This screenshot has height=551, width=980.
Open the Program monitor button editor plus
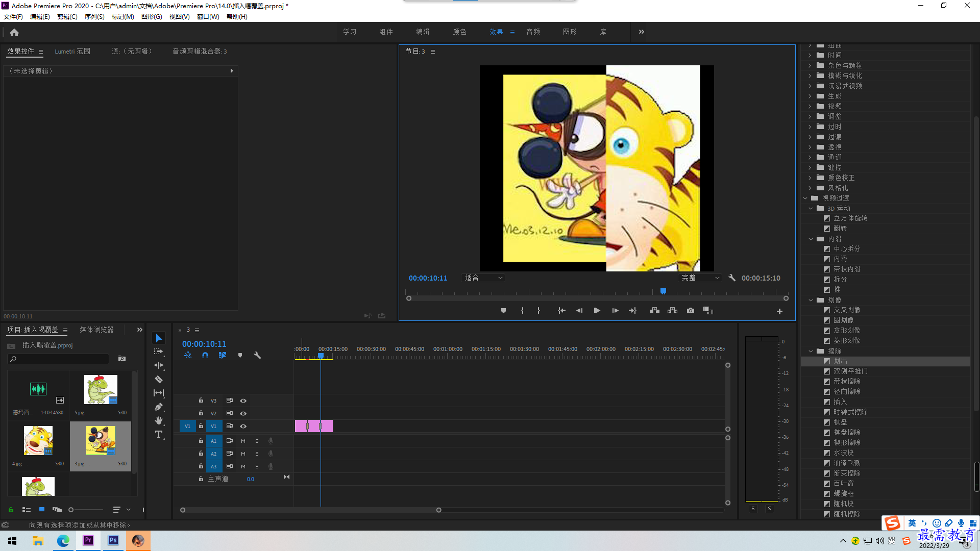pos(779,311)
